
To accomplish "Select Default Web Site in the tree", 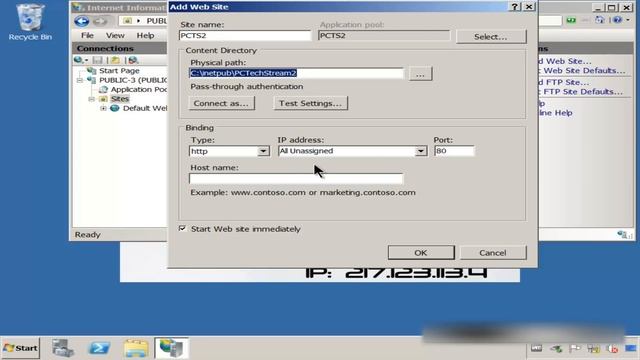I will click(145, 108).
